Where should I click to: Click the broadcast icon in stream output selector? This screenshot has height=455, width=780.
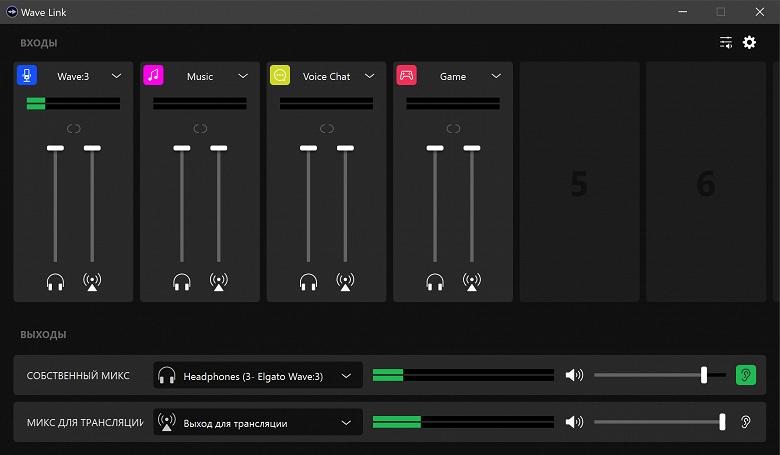click(167, 422)
